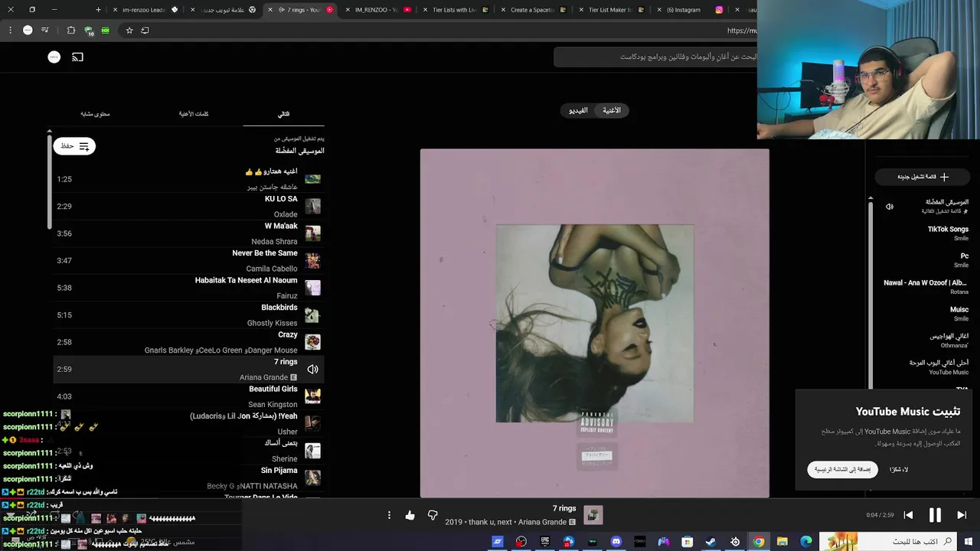Image resolution: width=980 pixels, height=551 pixels.
Task: Open the Chrome three-dot menu
Action: pos(11,31)
